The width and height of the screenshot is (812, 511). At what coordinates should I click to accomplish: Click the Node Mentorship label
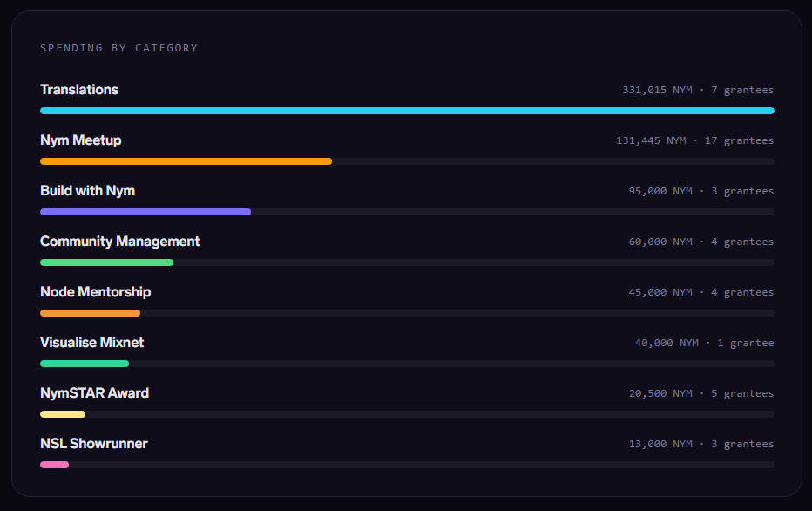(x=95, y=292)
